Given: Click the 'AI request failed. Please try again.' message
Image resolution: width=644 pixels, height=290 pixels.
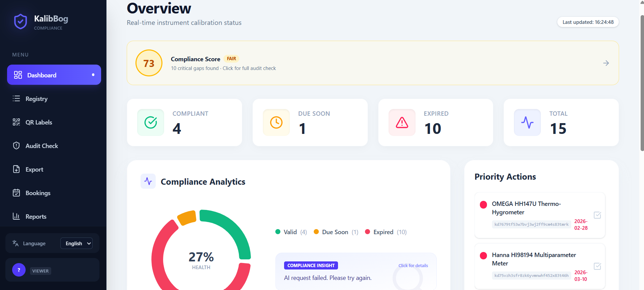Looking at the screenshot, I should tap(328, 278).
